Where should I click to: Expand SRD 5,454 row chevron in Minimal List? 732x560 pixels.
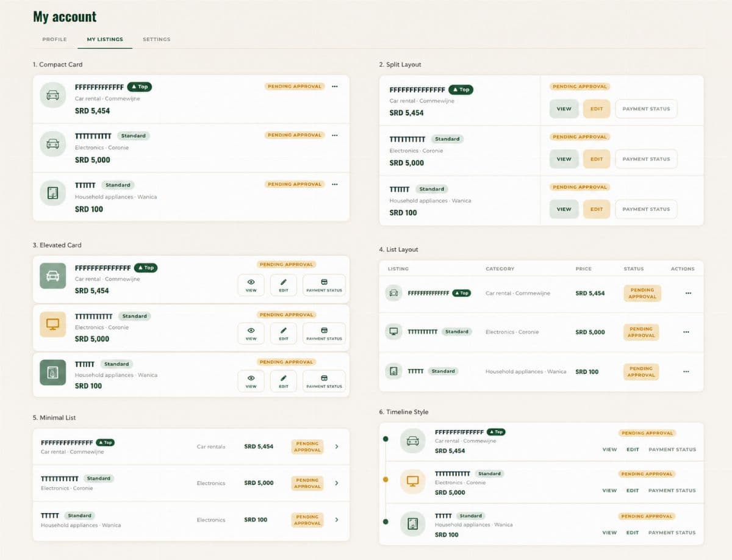(337, 447)
